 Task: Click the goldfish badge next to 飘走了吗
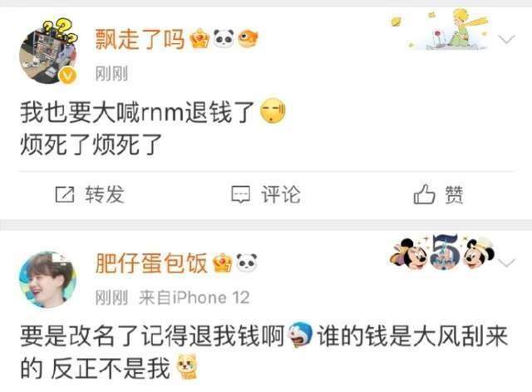tap(248, 39)
